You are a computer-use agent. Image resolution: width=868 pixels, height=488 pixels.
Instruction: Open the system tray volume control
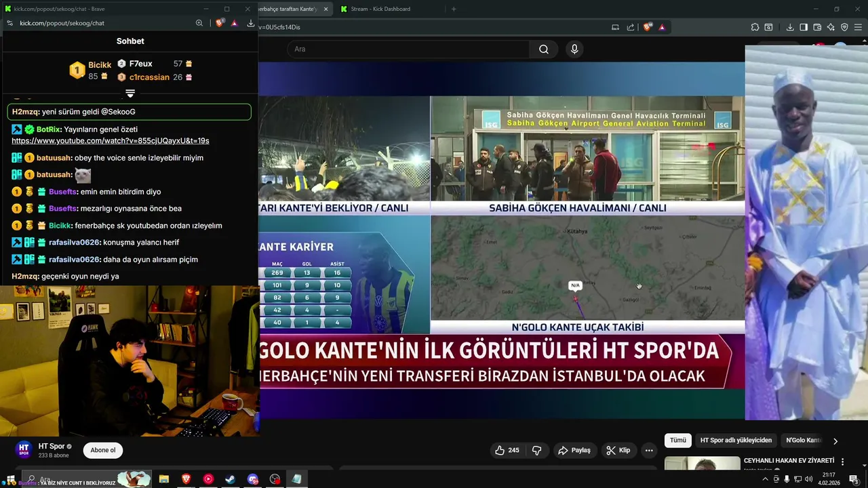[x=808, y=479]
